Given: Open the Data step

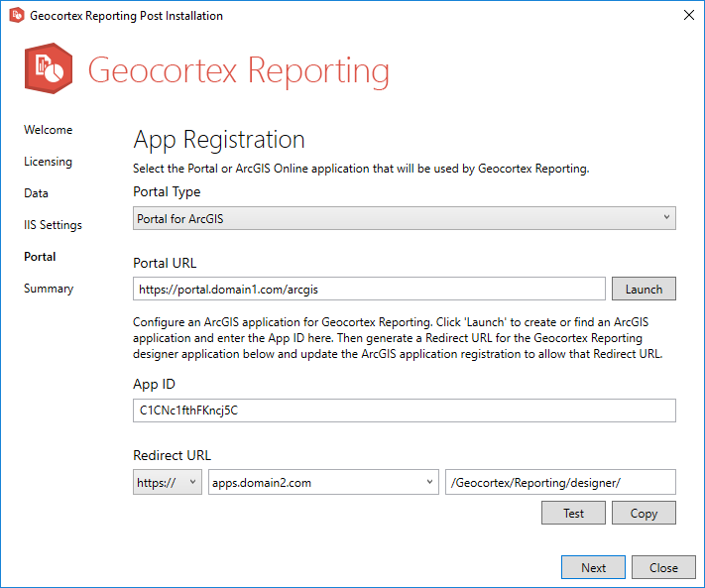Looking at the screenshot, I should (x=36, y=193).
